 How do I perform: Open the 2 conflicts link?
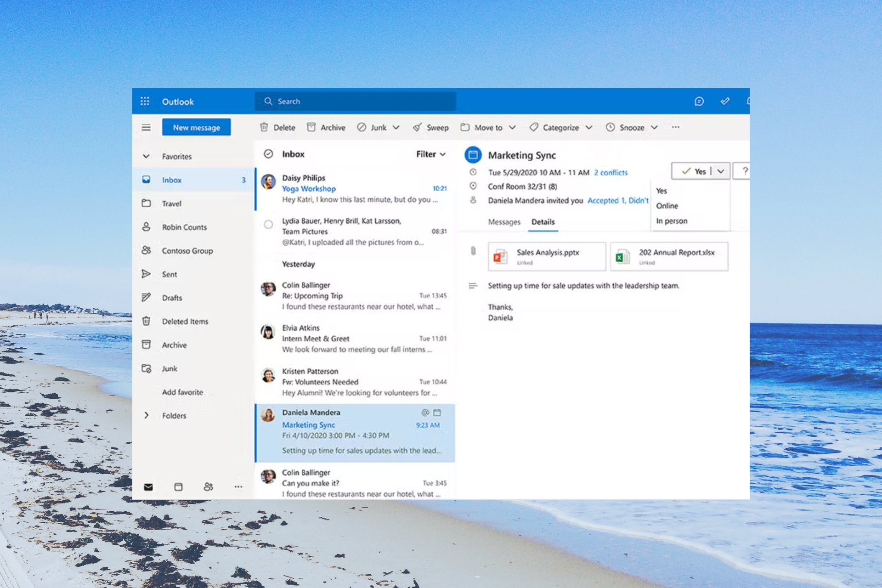tap(611, 172)
